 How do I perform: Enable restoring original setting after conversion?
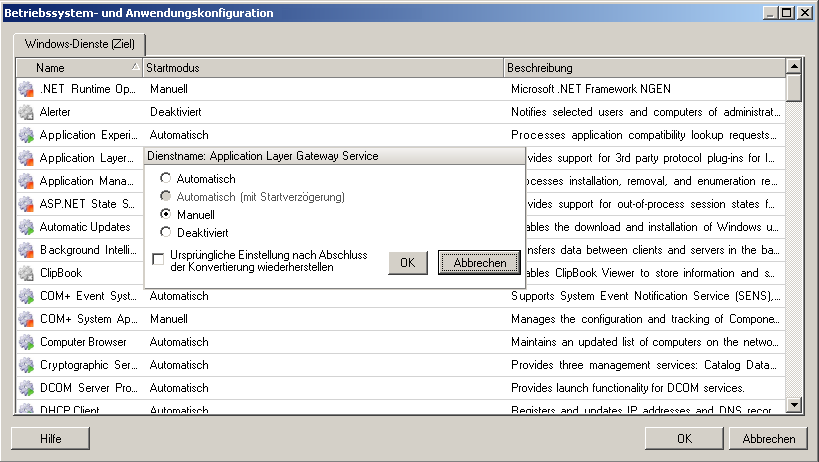coord(159,260)
